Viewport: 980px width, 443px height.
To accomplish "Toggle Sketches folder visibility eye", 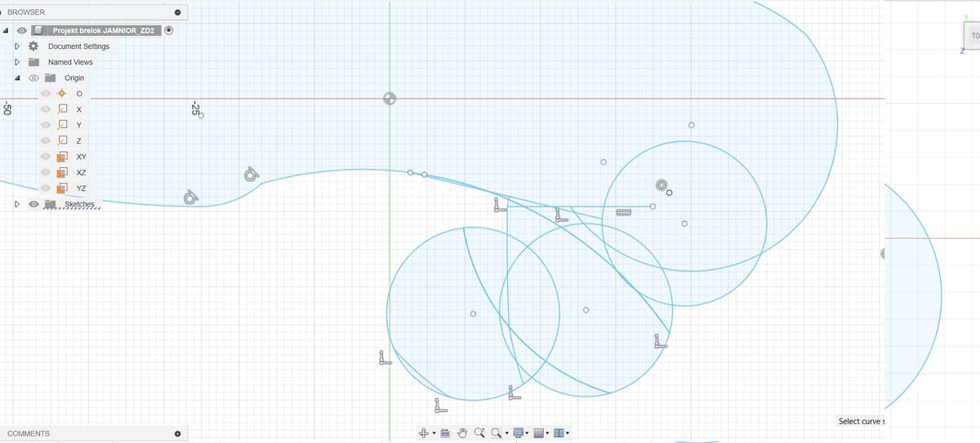I will click(x=33, y=204).
